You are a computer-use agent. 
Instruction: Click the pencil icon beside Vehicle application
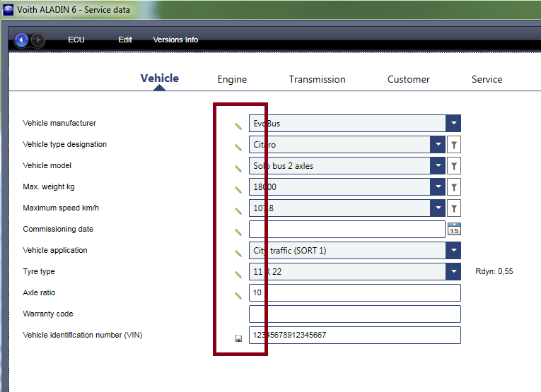(238, 253)
